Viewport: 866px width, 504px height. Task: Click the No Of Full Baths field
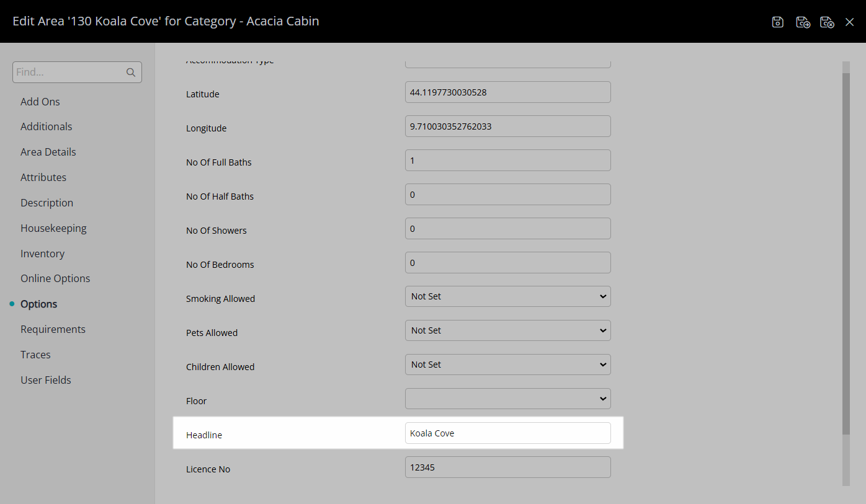[508, 161]
